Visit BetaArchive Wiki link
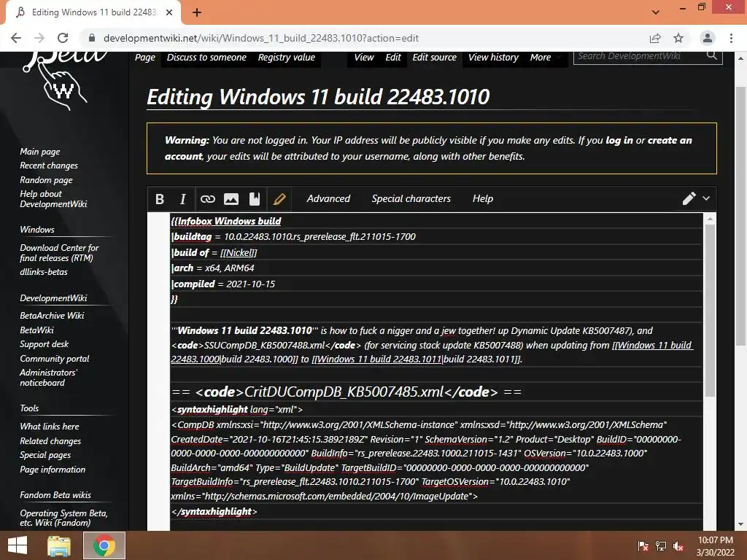Screen dimensions: 747x560 (52, 315)
